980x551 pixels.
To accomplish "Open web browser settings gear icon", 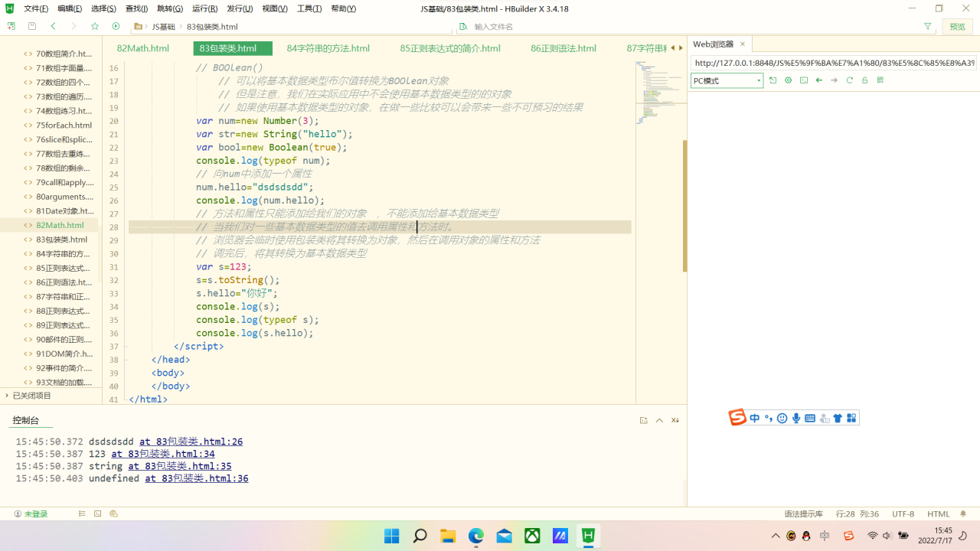I will pos(789,80).
